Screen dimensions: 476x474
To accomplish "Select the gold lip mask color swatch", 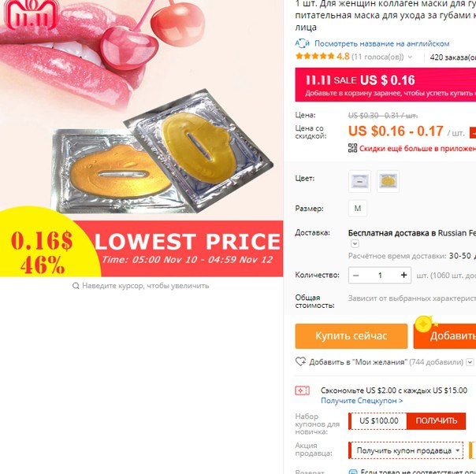I will (x=388, y=181).
